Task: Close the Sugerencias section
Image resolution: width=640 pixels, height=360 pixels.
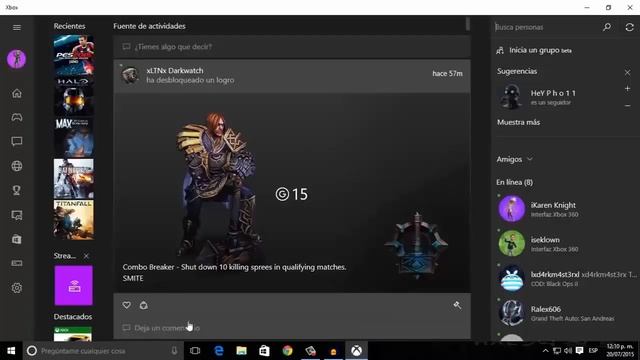Action: (x=627, y=73)
